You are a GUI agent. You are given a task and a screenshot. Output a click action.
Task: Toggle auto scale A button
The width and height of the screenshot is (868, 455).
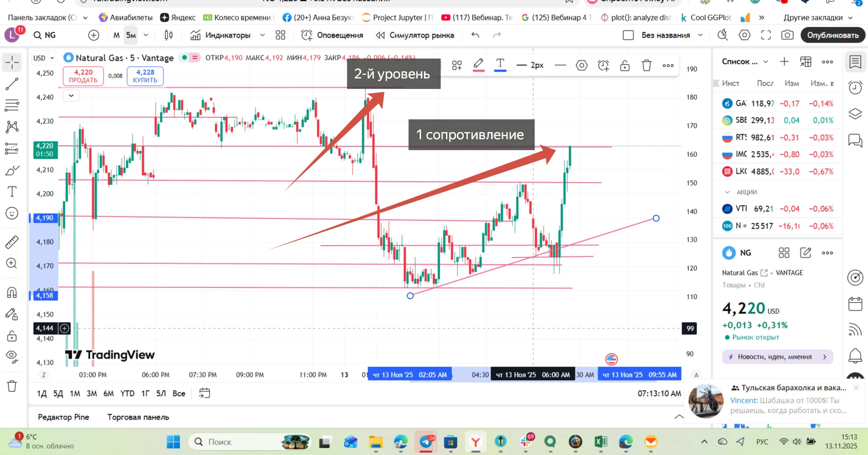pos(696,375)
